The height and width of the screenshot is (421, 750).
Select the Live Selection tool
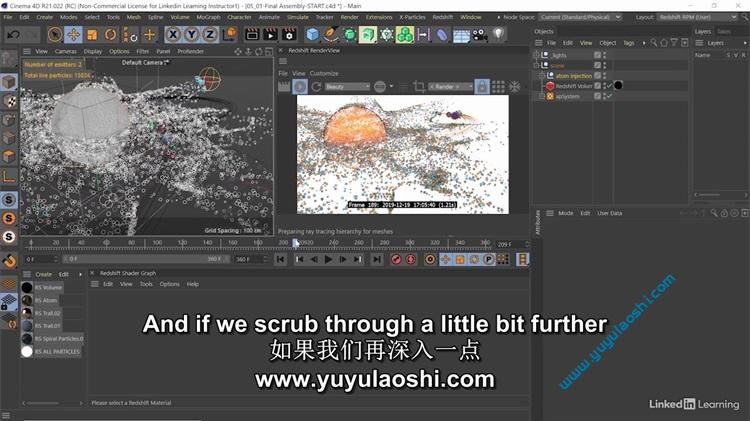point(55,34)
